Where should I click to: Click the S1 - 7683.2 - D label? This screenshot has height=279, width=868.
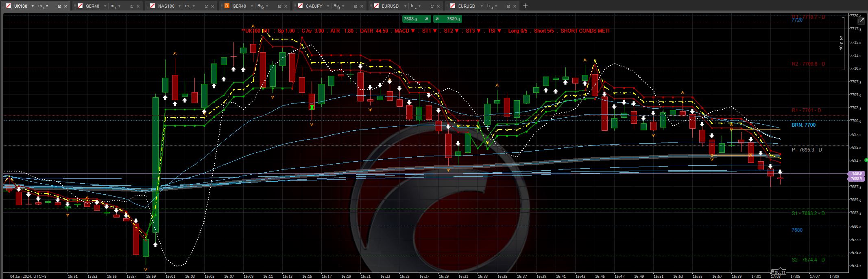tap(808, 213)
